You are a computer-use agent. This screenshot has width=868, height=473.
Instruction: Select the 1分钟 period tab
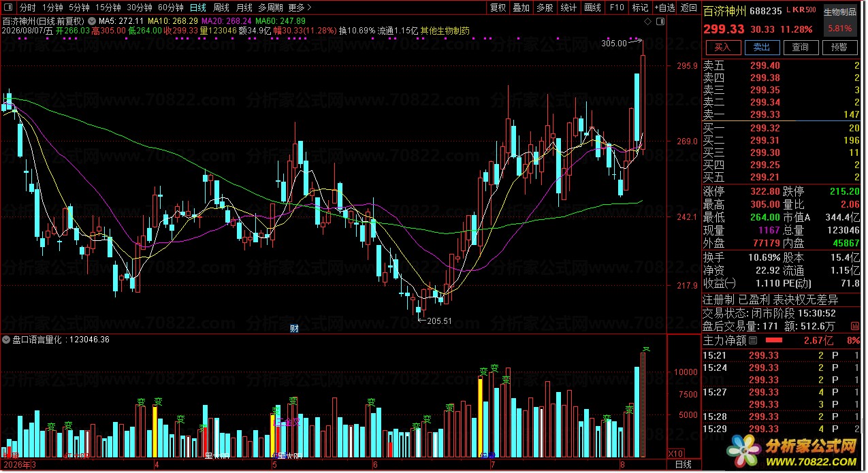[52, 7]
